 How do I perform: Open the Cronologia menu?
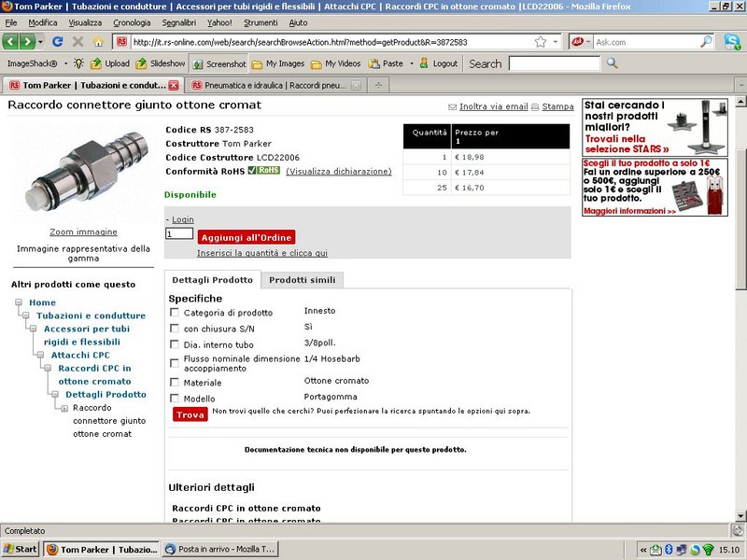(132, 22)
